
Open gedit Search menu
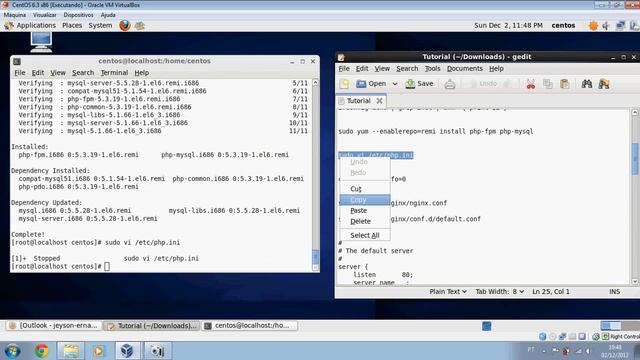point(407,69)
